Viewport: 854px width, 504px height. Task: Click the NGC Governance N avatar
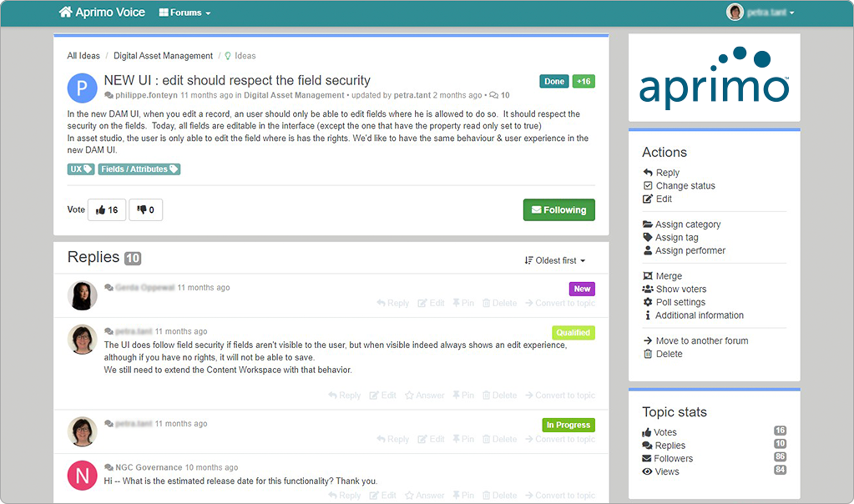(x=82, y=476)
